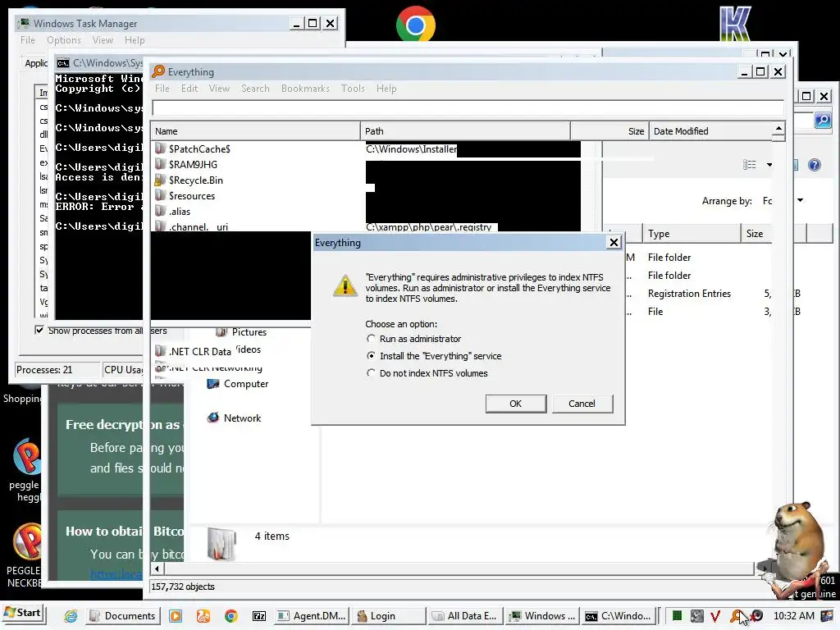The height and width of the screenshot is (630, 840).
Task: Open Computer in Explorer navigation pane
Action: [x=237, y=384]
